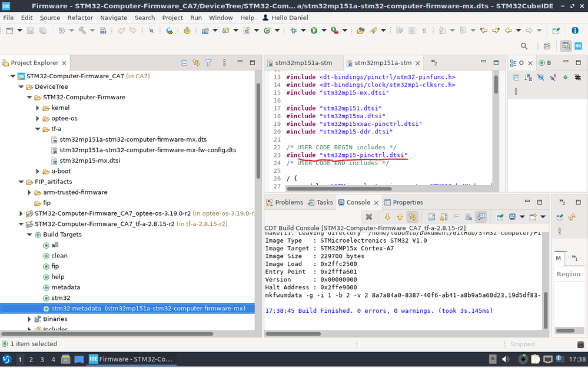Image resolution: width=588 pixels, height=368 pixels.
Task: Toggle Hide Fields in Outline view
Action: (541, 78)
